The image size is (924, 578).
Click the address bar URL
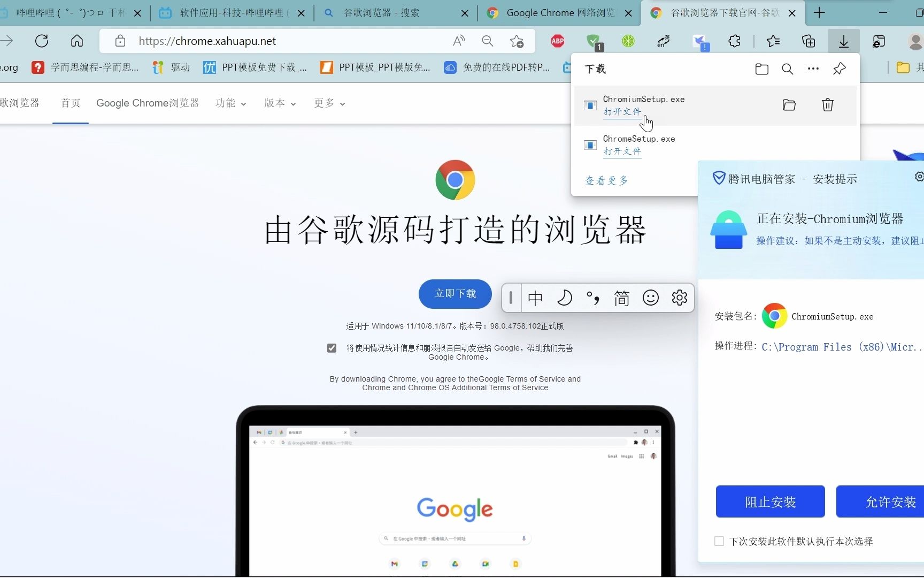coord(207,41)
